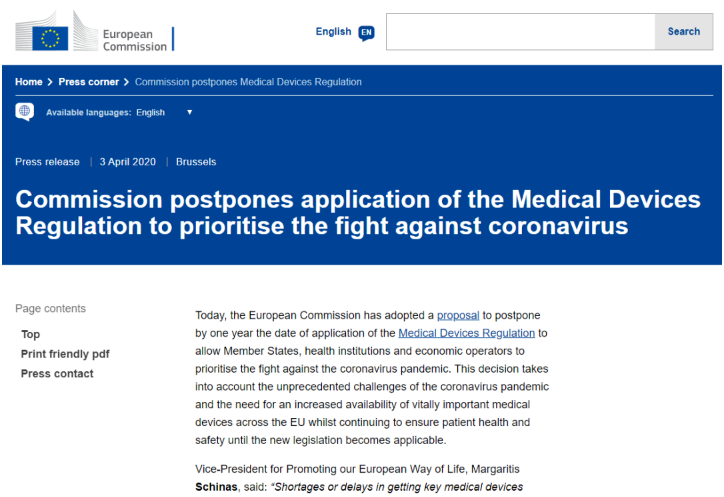The height and width of the screenshot is (497, 724).
Task: Open the proposal hyperlink
Action: (458, 315)
